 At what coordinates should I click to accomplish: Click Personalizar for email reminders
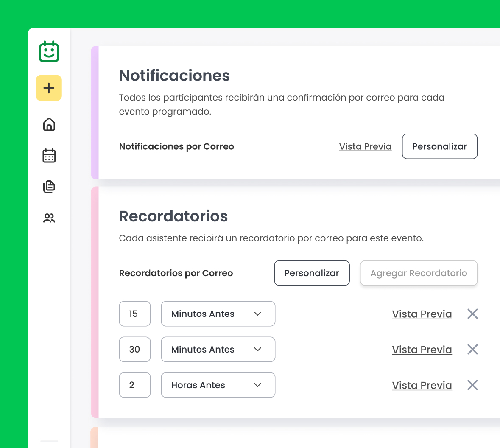312,273
